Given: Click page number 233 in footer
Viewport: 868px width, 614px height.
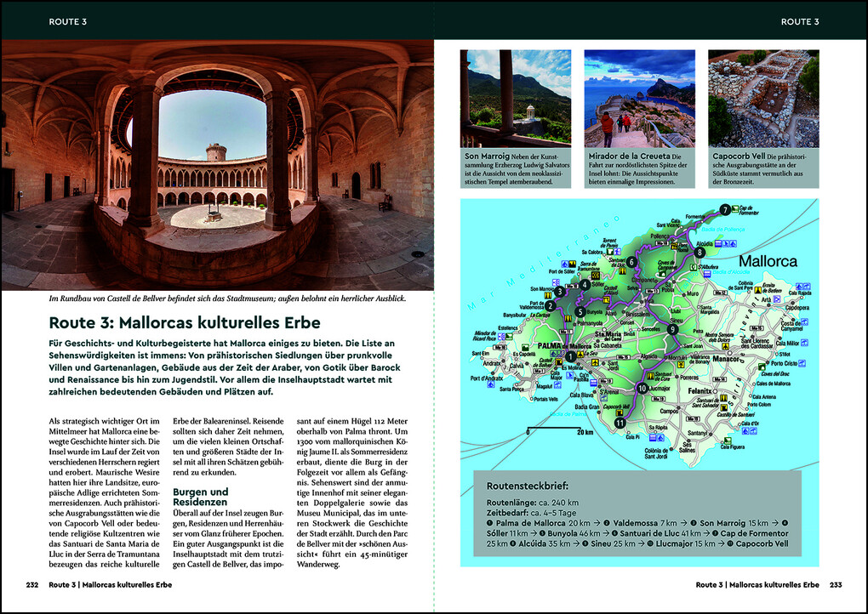Looking at the screenshot, I should [836, 585].
